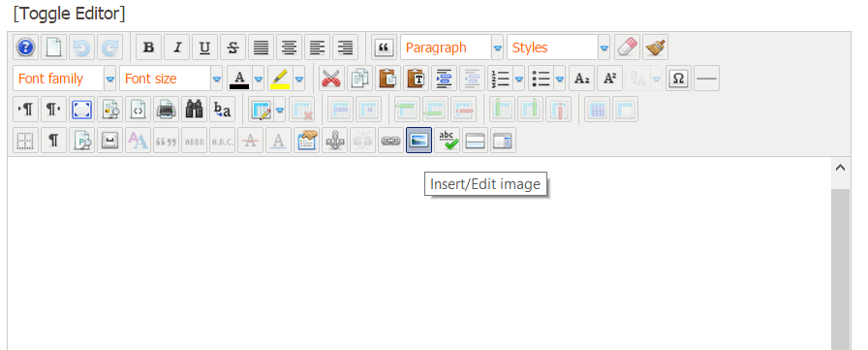Apply the yellow highlight color
The width and height of the screenshot is (868, 350).
pyautogui.click(x=280, y=79)
